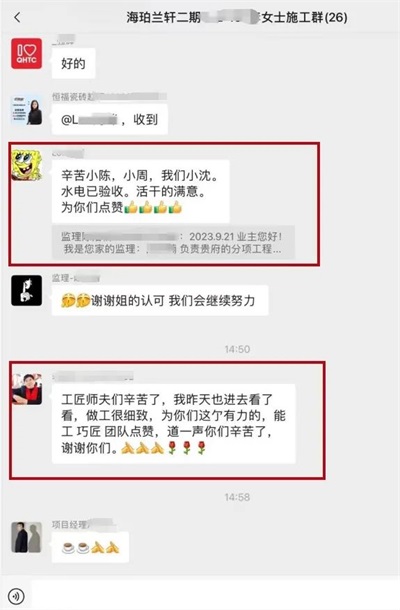Select the '工匠师夫们辛苦了' message bubble
The image size is (400, 610).
click(x=174, y=424)
